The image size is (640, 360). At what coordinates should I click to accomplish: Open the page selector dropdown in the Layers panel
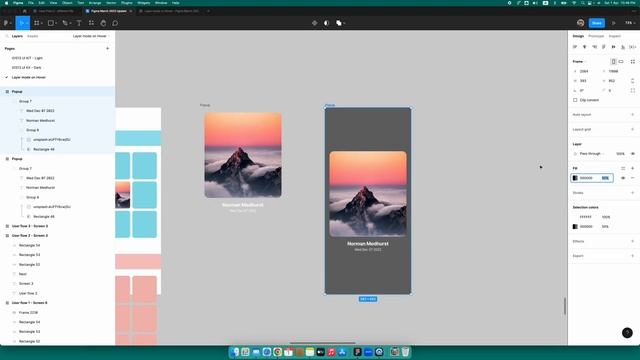(x=91, y=36)
